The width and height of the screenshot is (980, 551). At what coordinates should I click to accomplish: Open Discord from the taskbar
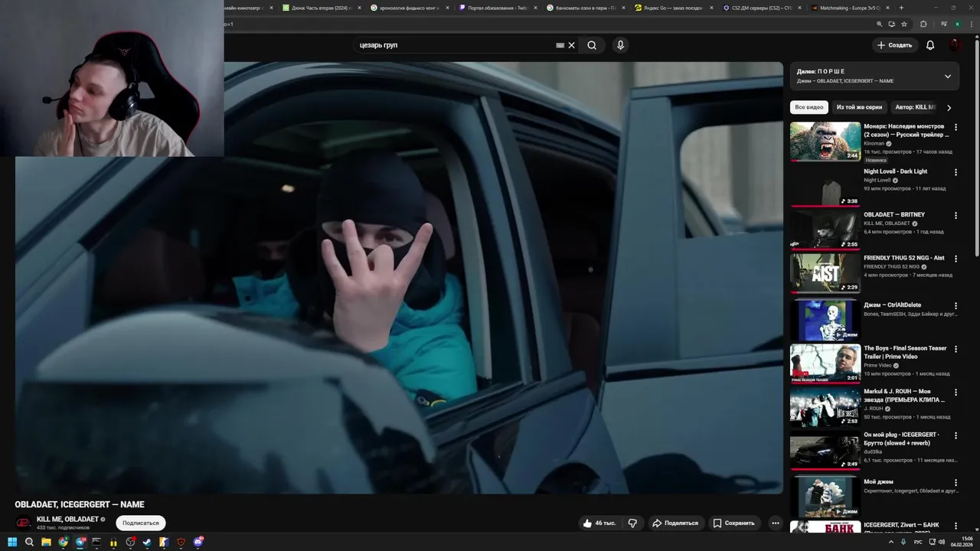click(198, 543)
